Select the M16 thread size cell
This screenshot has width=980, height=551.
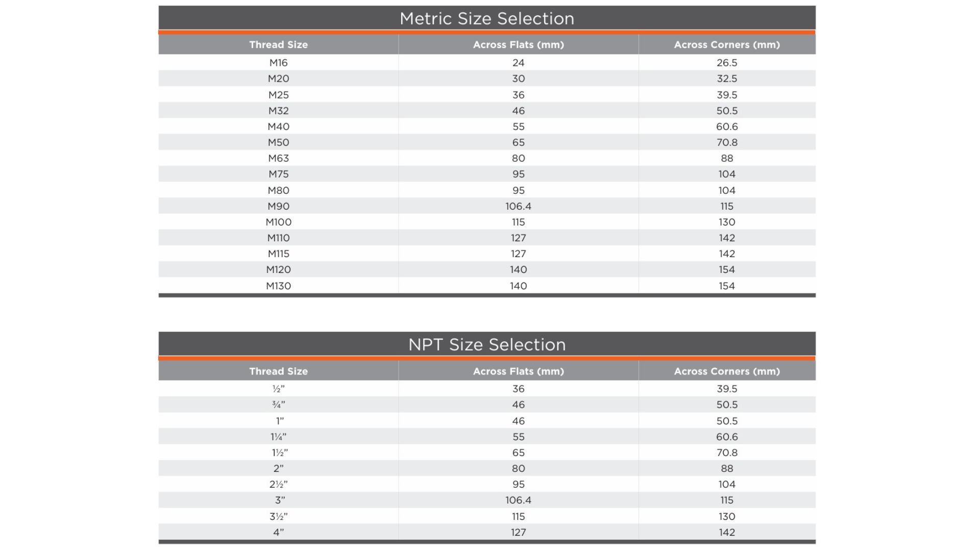click(278, 63)
